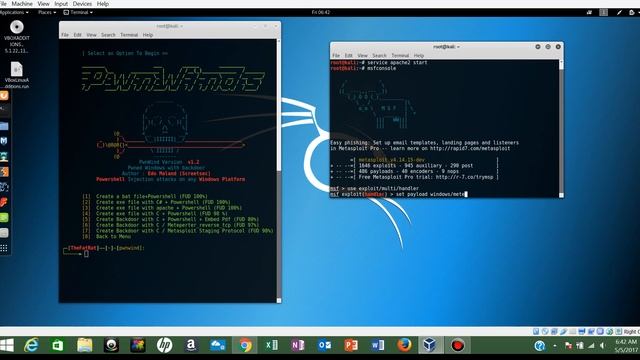Open Terminal menu in PwnWinds terminal window

[x=129, y=35]
